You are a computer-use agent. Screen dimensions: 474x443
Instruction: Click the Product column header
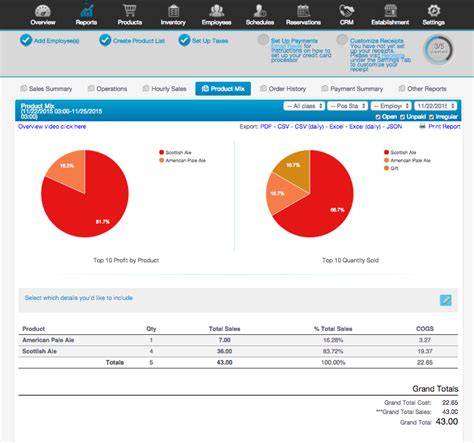point(33,329)
